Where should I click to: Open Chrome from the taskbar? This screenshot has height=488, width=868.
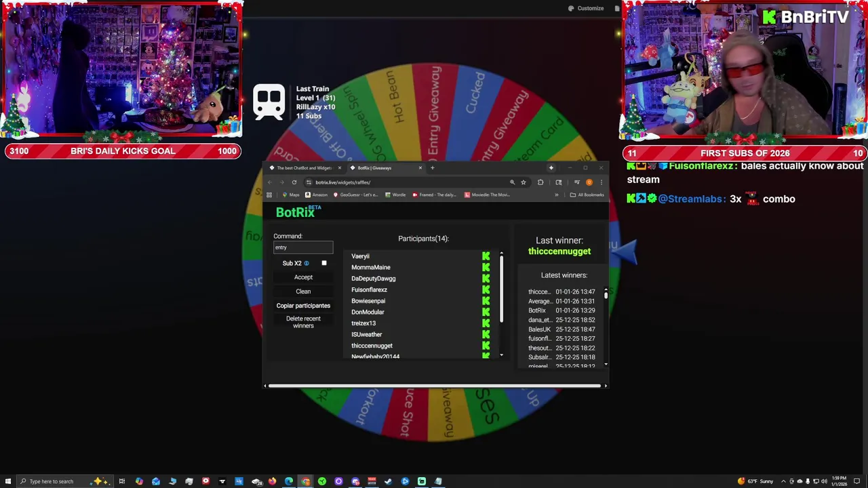306,481
